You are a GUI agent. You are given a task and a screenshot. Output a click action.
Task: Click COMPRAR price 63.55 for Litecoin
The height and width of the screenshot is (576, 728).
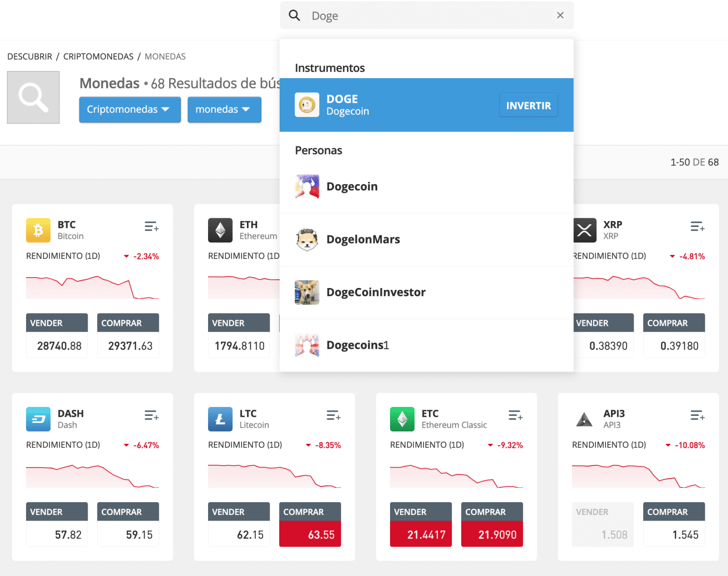310,534
